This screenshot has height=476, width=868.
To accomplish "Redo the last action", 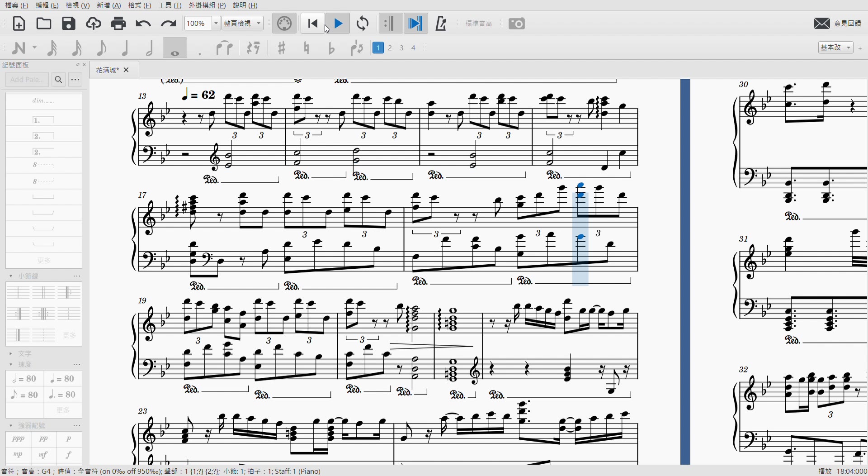I will tap(168, 24).
